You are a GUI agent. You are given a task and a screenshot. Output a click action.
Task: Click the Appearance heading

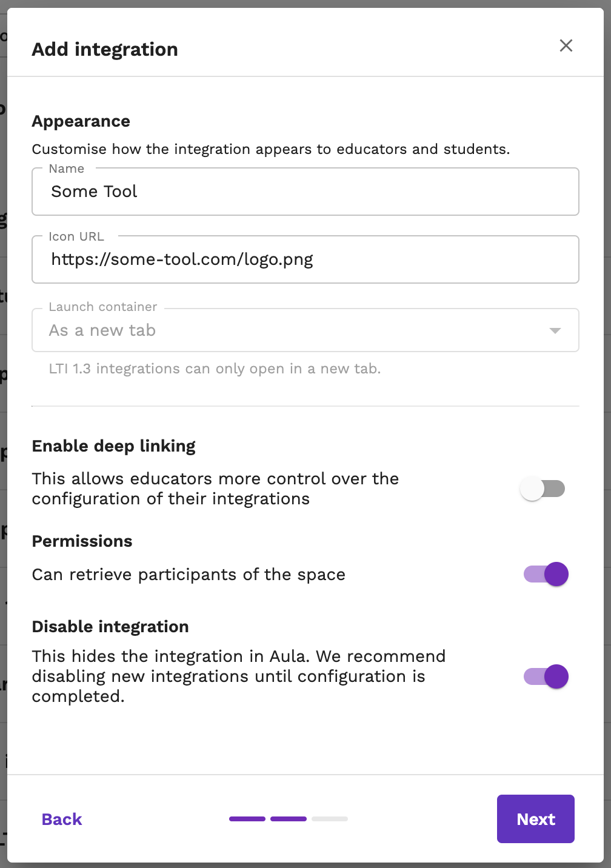(81, 121)
